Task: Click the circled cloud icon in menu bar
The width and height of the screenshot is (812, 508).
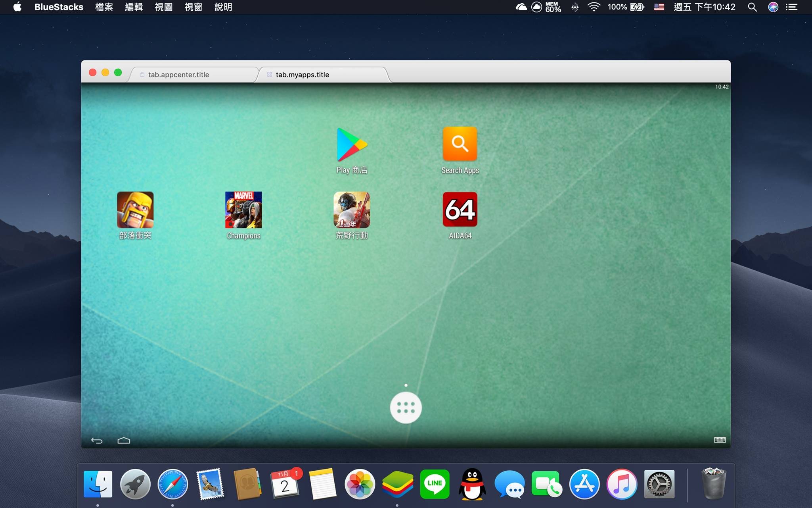Action: 536,7
